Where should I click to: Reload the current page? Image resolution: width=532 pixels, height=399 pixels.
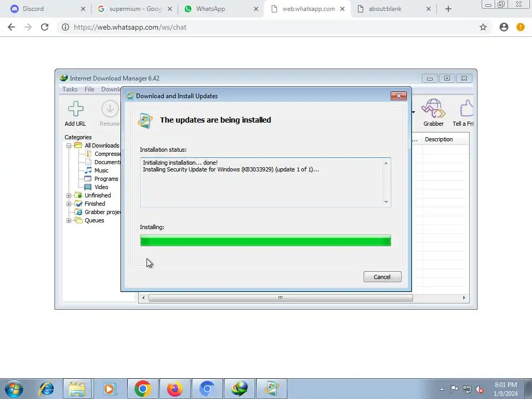click(45, 27)
